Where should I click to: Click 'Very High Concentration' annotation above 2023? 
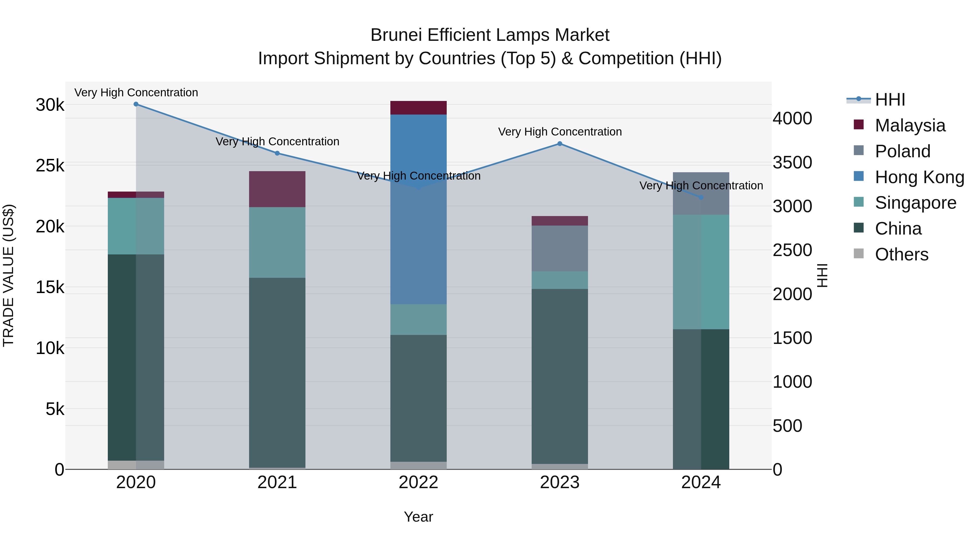pyautogui.click(x=560, y=132)
